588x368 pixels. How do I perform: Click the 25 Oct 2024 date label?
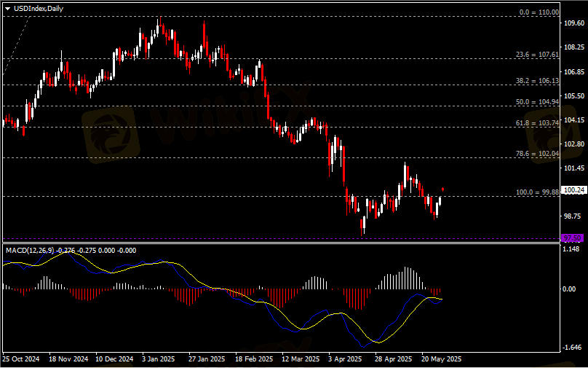pyautogui.click(x=22, y=359)
